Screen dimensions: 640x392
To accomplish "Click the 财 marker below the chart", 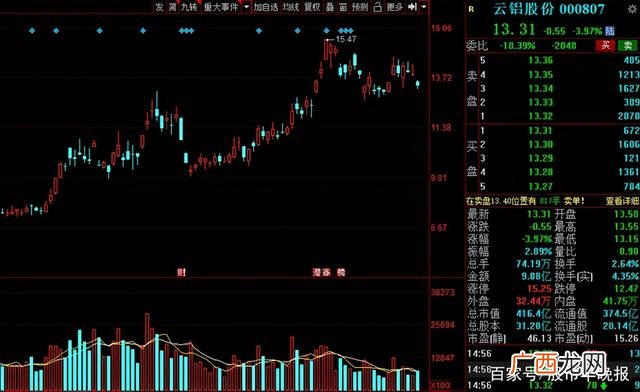I will coord(181,272).
